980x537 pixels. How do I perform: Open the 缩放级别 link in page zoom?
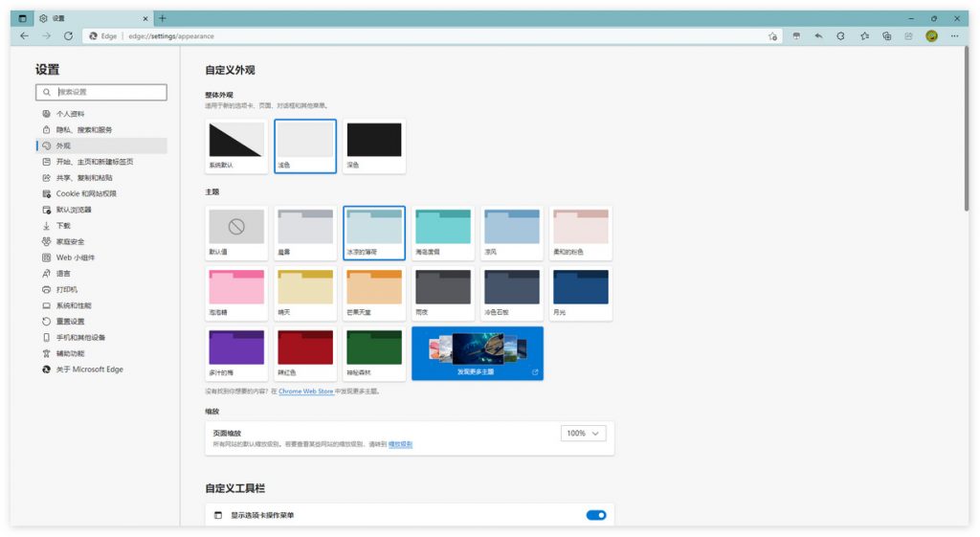coord(400,444)
